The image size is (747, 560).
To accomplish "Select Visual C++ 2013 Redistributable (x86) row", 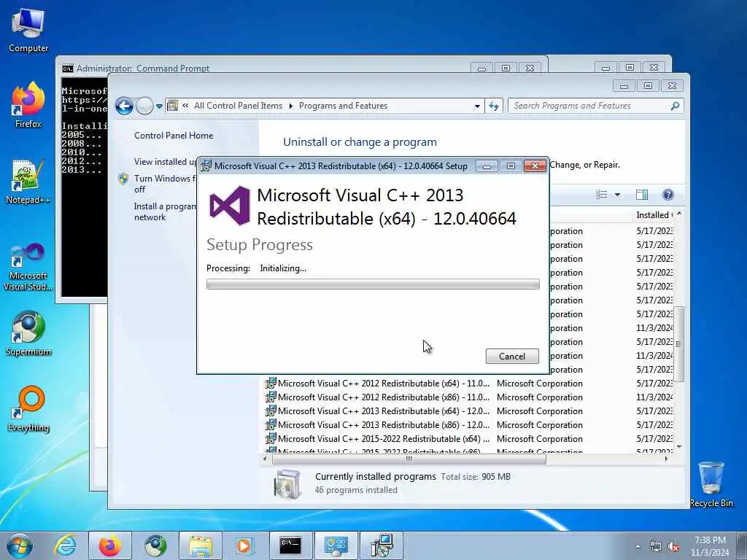I will tap(468, 425).
